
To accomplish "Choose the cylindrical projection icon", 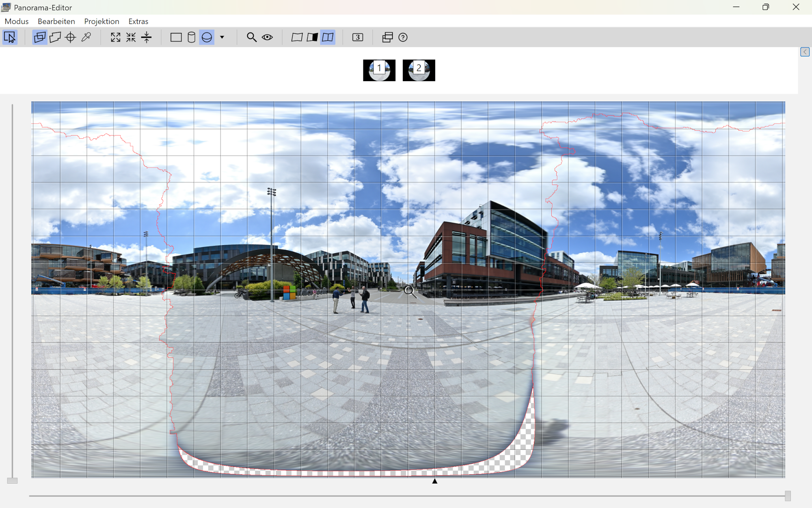I will tap(191, 37).
